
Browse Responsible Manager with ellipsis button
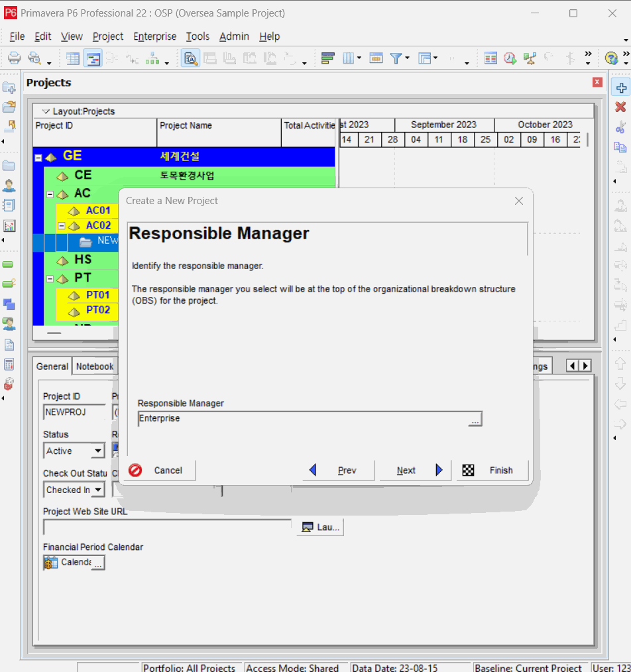pos(475,419)
